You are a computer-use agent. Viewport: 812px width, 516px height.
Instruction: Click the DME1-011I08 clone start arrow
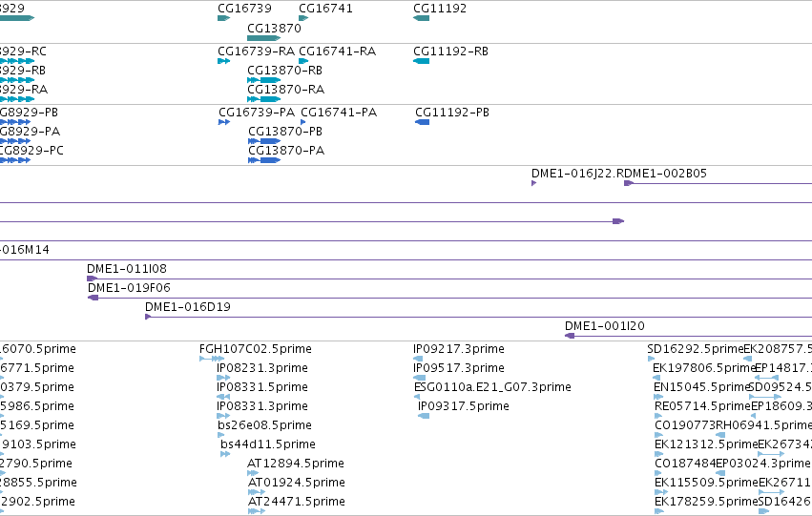click(93, 279)
